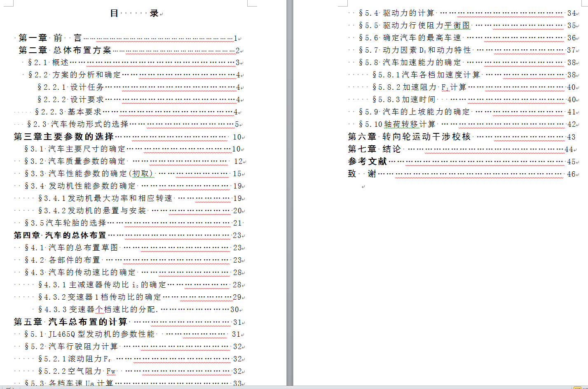This screenshot has width=588, height=389.
Task: Click the §5.2.2 空气阻力 Fw entry
Action: tap(140, 371)
